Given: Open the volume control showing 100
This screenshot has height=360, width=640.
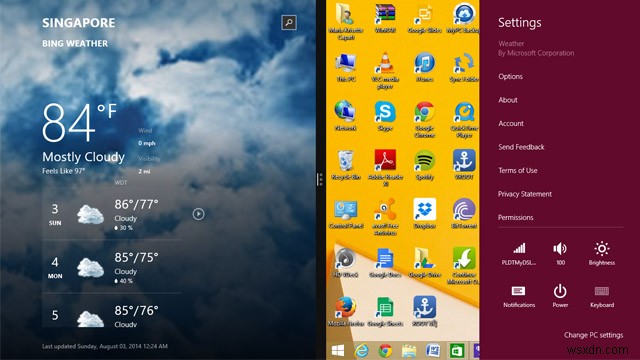Looking at the screenshot, I should 560,254.
